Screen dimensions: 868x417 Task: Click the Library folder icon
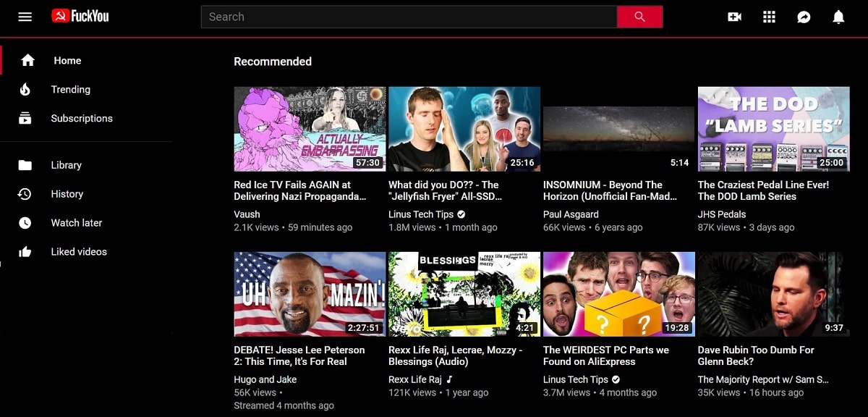tap(25, 165)
